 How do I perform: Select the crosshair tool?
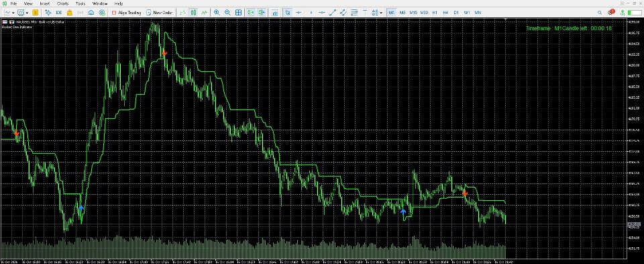pyautogui.click(x=299, y=12)
